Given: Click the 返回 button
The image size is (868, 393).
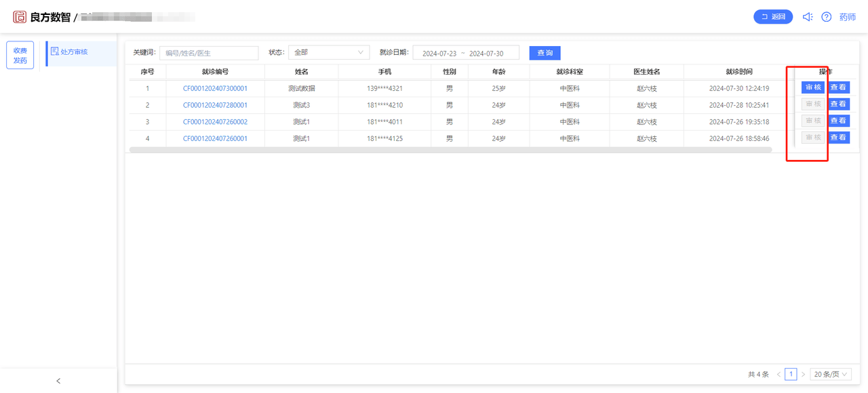Looking at the screenshot, I should pos(773,17).
